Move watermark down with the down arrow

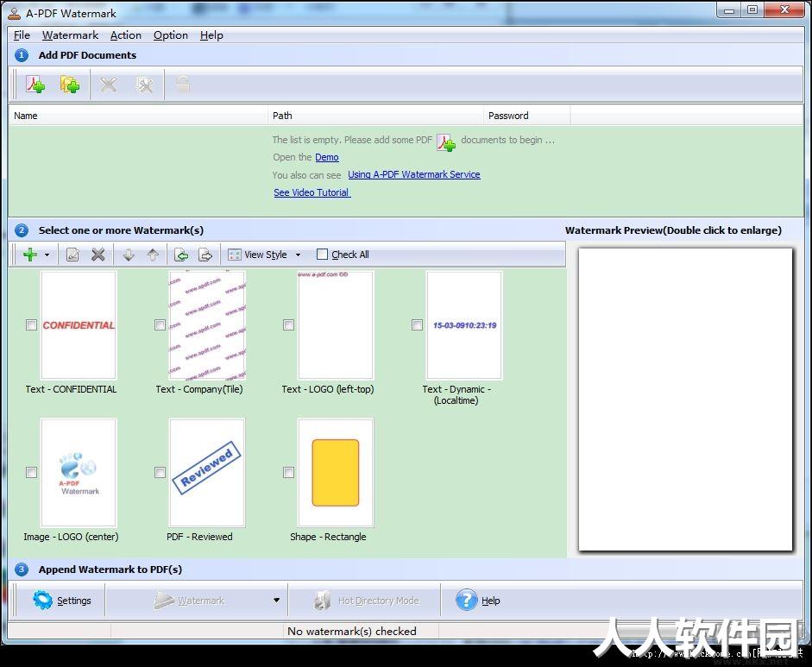point(129,255)
